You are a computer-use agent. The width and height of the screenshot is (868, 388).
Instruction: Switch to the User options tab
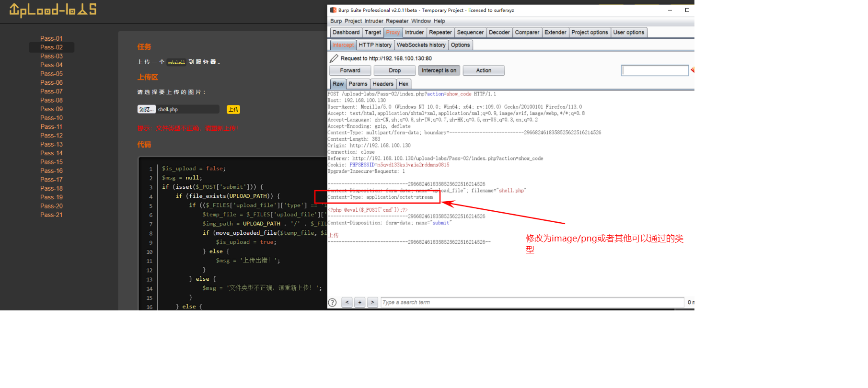coord(629,33)
